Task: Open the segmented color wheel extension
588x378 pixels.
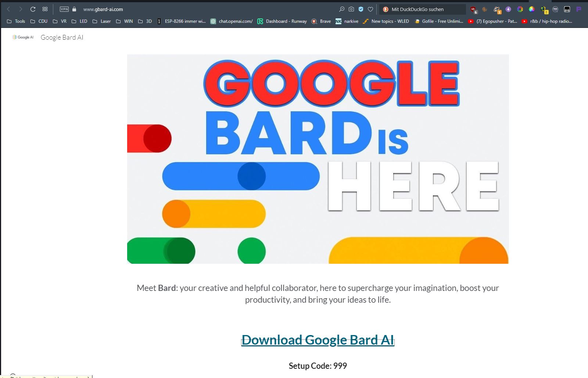Action: click(x=520, y=9)
